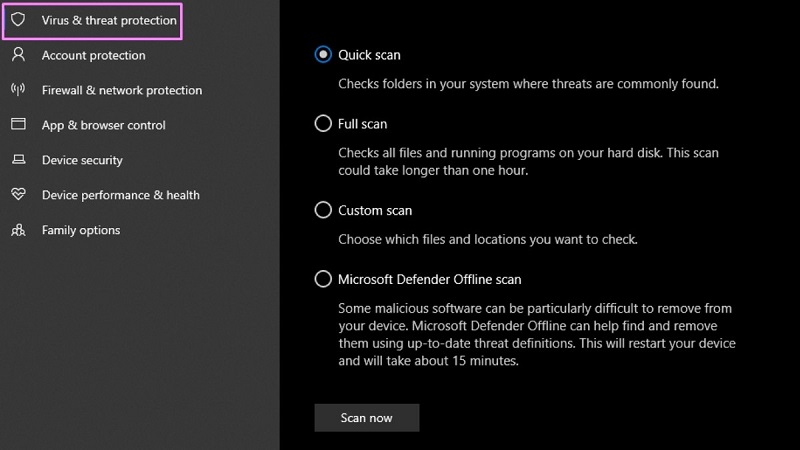
Task: Click the laptop icon for Device security
Action: click(18, 160)
